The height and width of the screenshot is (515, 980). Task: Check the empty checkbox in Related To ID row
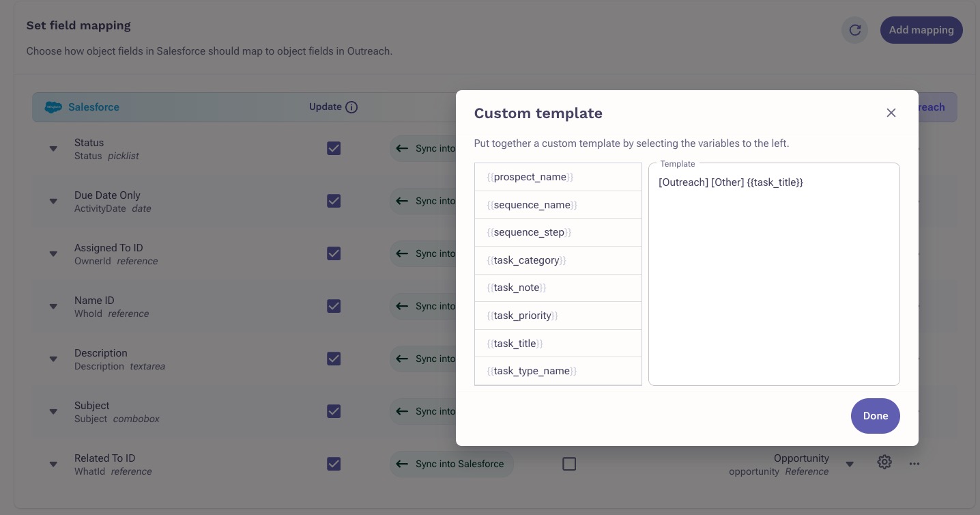569,464
